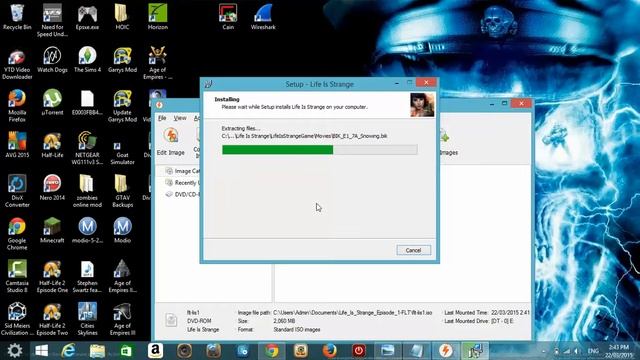Screen dimensions: 640x360
Task: Click the installation progress bar
Action: pos(320,150)
